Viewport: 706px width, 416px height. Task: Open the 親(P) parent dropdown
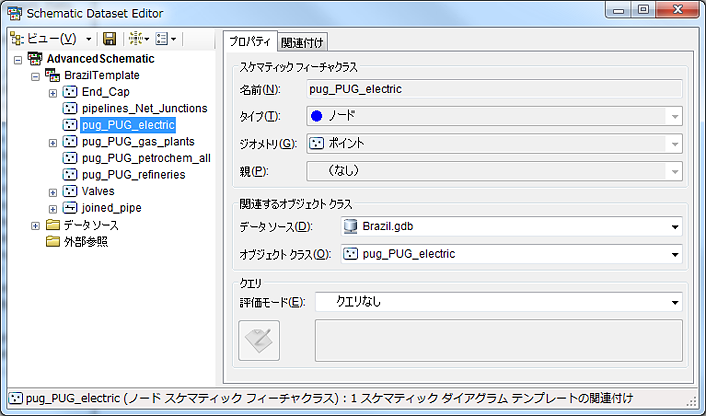pyautogui.click(x=494, y=171)
